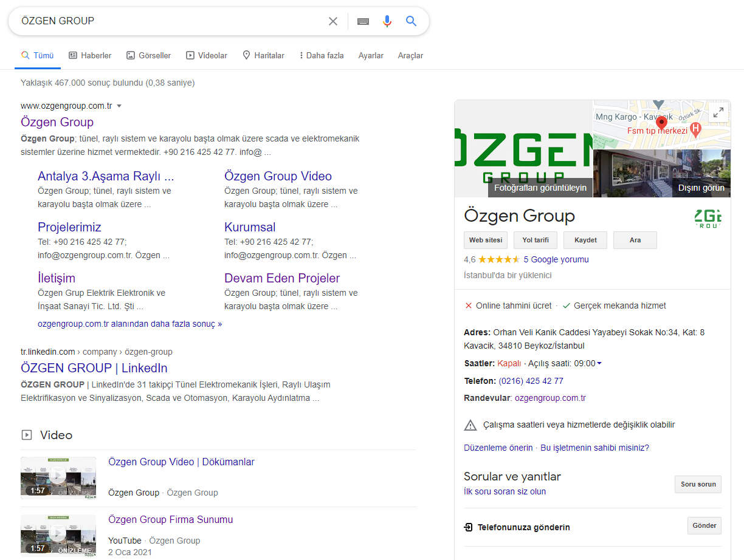
Task: Open the Özgen Group Video | Dökümanlar link
Action: (x=181, y=462)
